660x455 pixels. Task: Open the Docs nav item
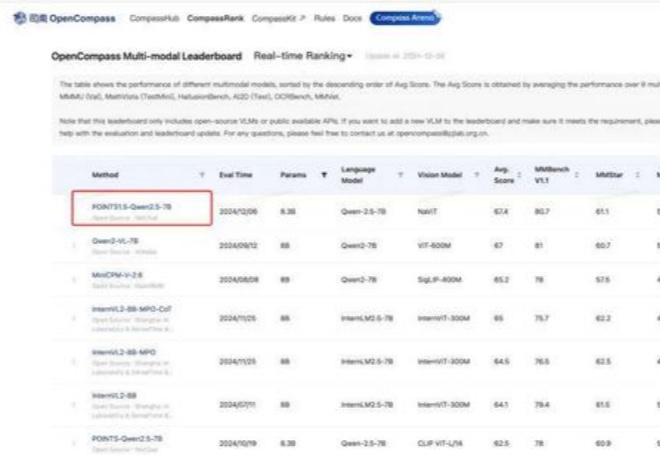(x=352, y=18)
